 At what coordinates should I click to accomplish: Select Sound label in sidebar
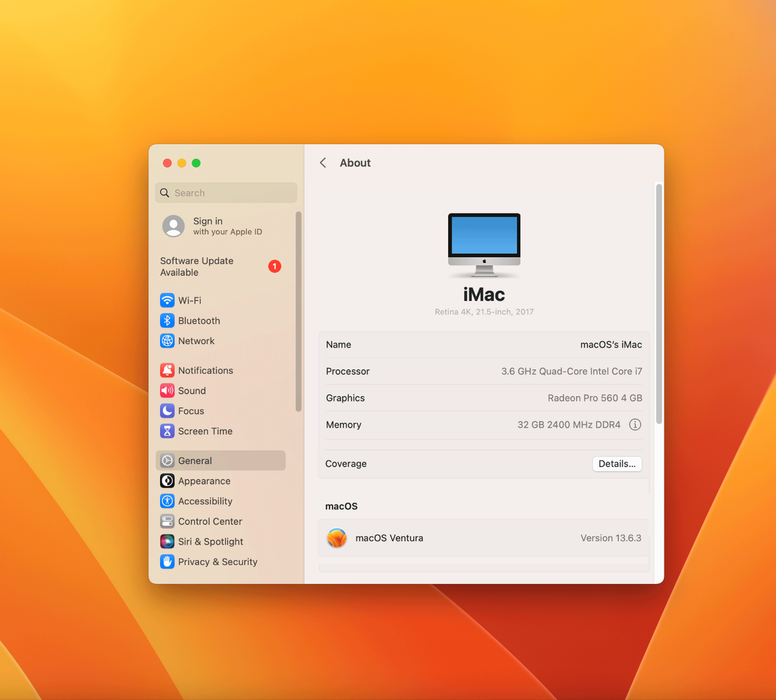(192, 391)
